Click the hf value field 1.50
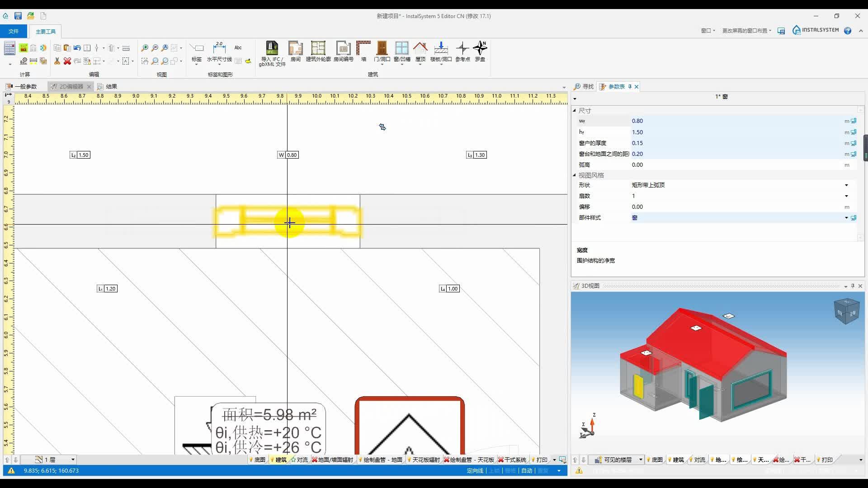The width and height of the screenshot is (868, 488). coord(737,132)
